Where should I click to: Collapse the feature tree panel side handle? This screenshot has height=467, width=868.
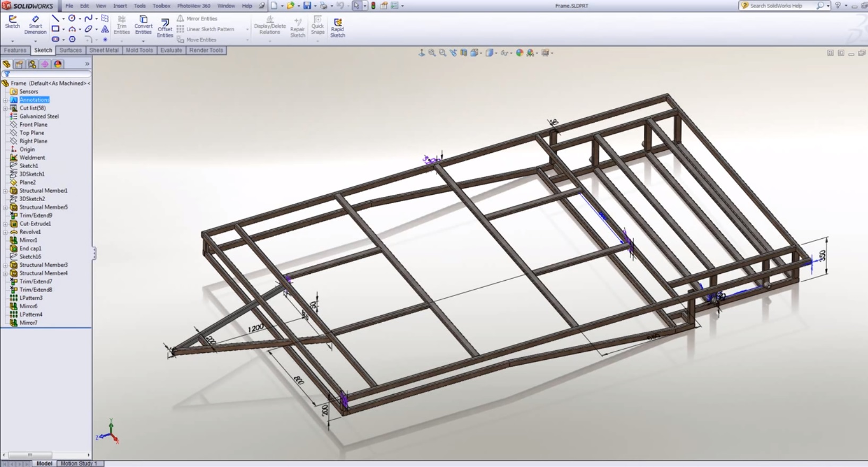(94, 253)
